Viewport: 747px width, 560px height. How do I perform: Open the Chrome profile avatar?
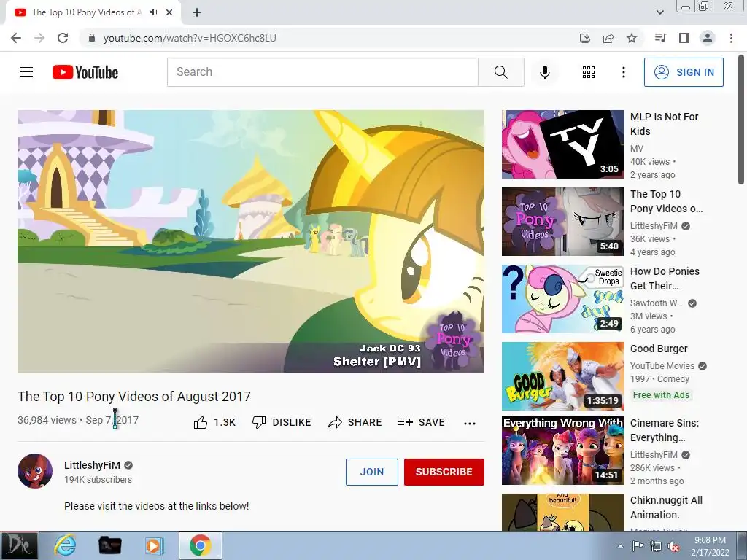pyautogui.click(x=708, y=38)
